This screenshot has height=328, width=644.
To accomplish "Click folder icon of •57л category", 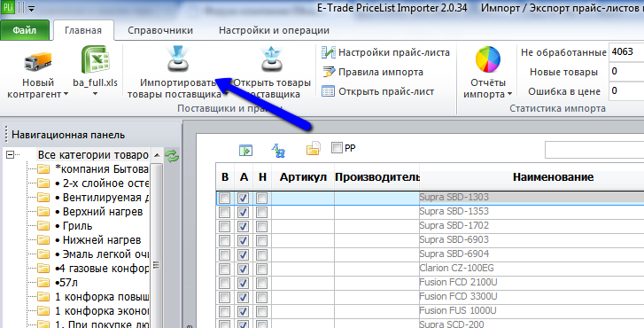I will [x=43, y=283].
